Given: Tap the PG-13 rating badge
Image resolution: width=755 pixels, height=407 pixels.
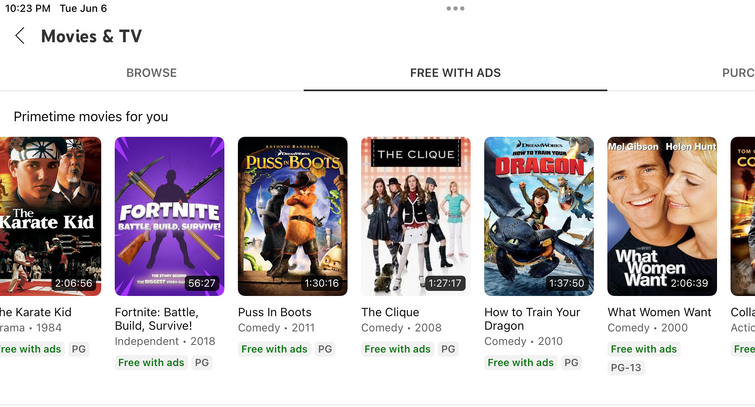Looking at the screenshot, I should [x=626, y=368].
